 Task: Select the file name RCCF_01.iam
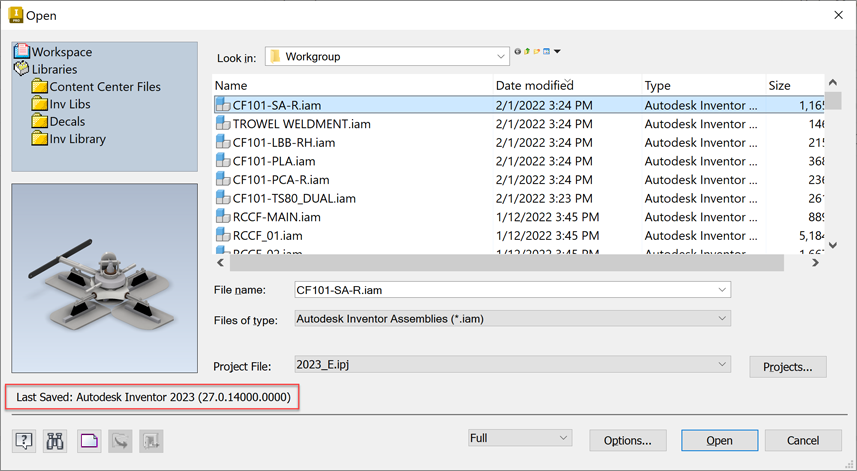268,235
